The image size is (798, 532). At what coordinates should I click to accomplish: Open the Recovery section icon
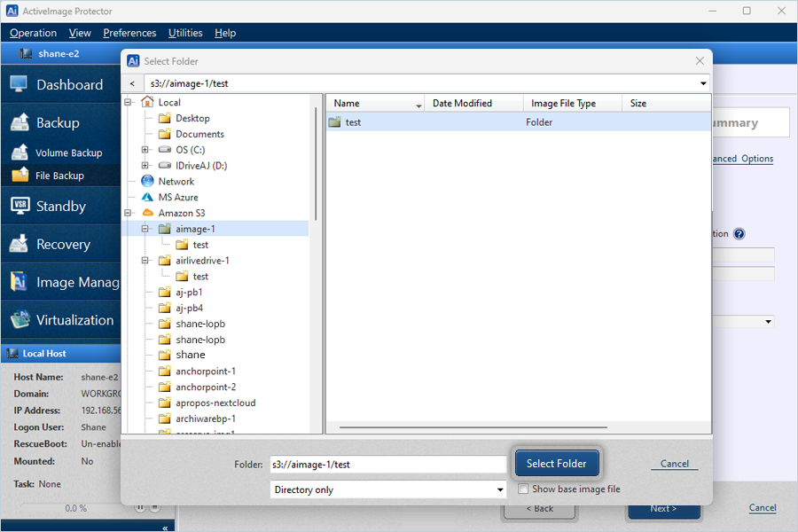click(19, 244)
